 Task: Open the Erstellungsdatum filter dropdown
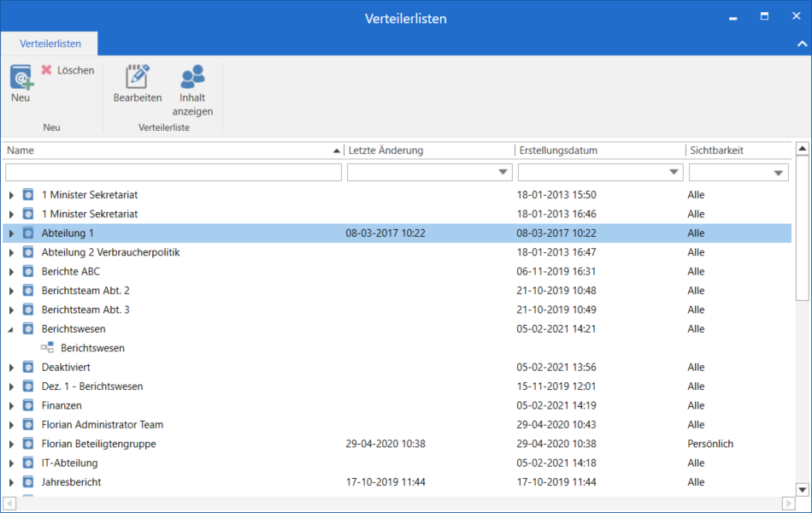[x=674, y=173]
